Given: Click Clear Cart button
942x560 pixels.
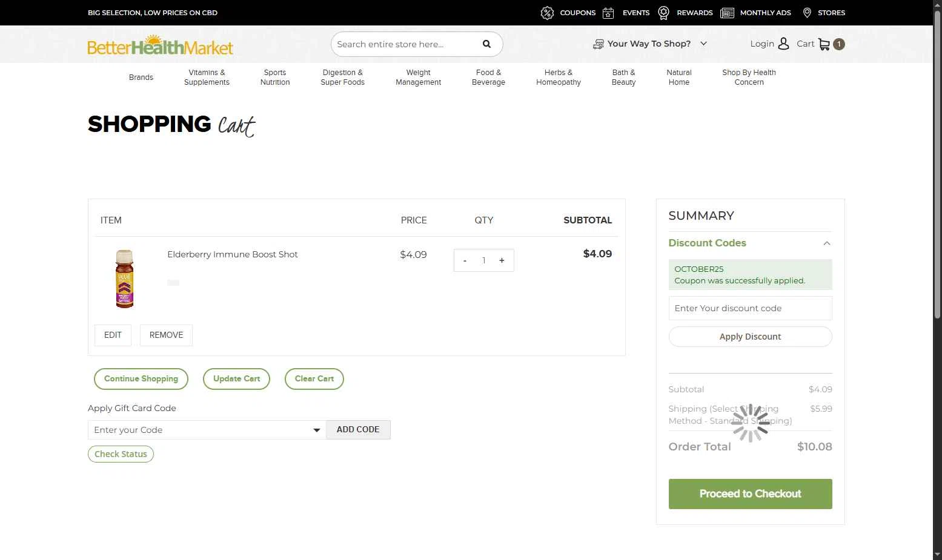Looking at the screenshot, I should (314, 379).
